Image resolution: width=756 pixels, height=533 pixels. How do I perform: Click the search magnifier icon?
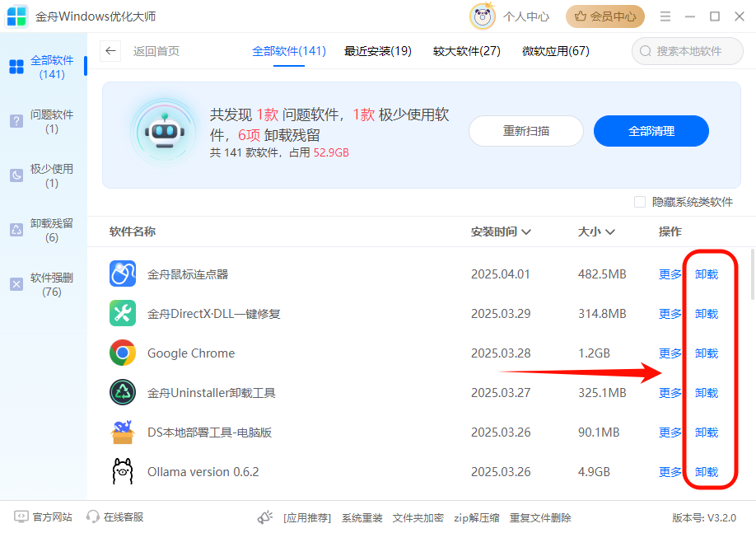tap(645, 51)
